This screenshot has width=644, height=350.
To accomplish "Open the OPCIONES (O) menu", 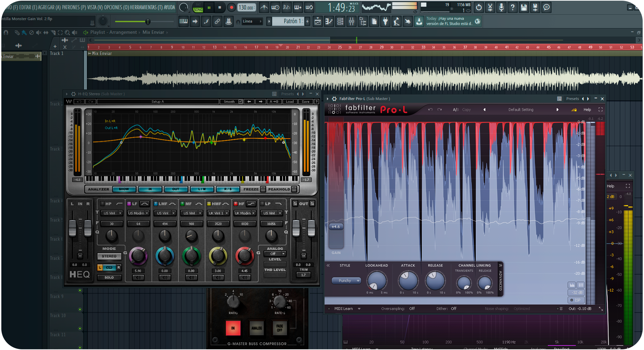I will coord(116,7).
